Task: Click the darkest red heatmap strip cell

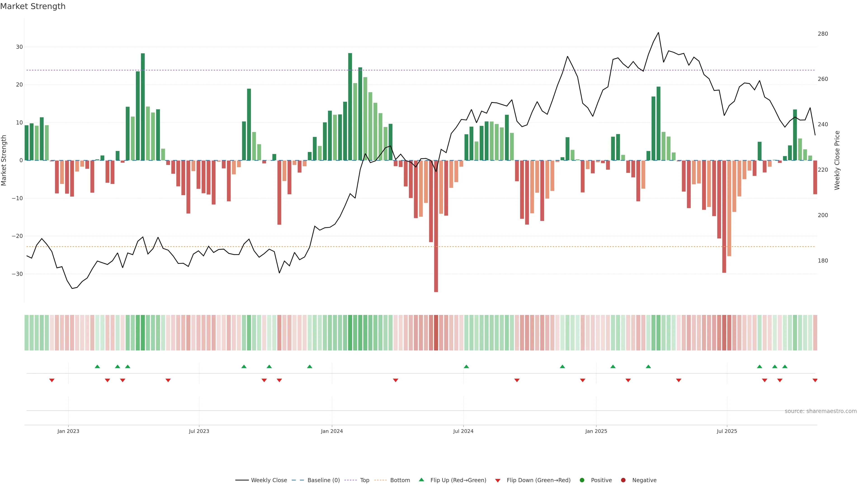Action: click(x=436, y=332)
